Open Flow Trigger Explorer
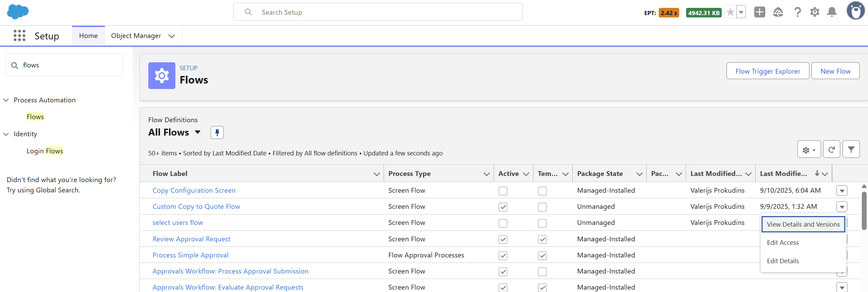Viewport: 868px width, 292px height. [768, 71]
